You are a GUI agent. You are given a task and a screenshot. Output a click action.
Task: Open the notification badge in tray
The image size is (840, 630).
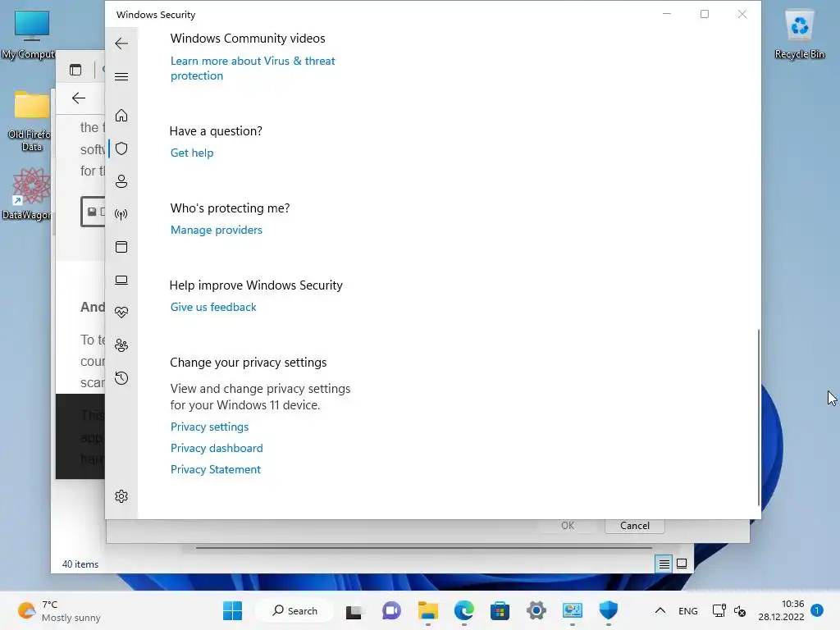[x=817, y=610]
